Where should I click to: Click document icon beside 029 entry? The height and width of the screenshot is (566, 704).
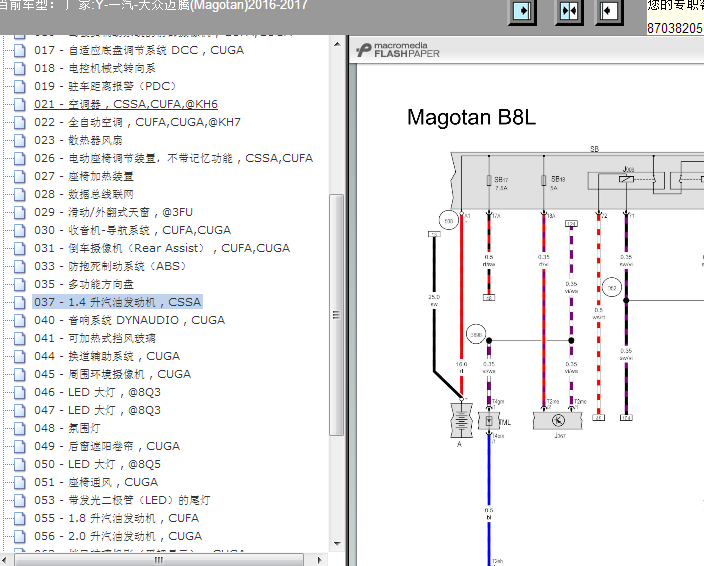coord(19,212)
